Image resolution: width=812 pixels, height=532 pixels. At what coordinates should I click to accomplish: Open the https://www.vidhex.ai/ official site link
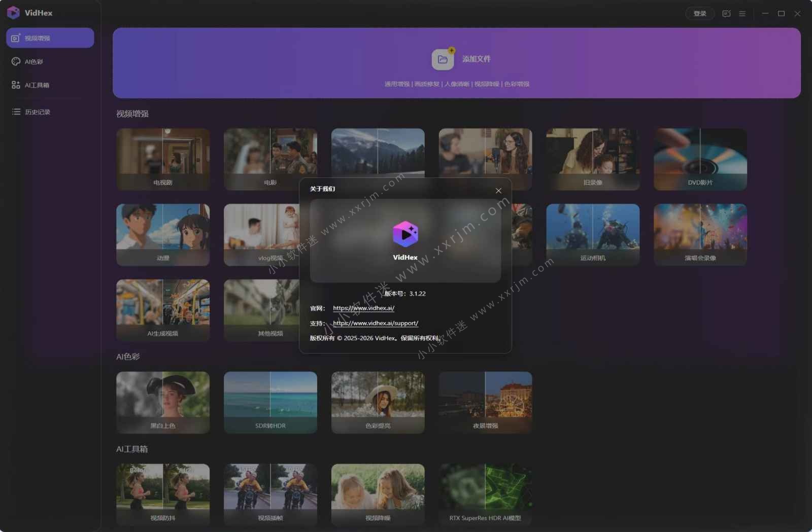[x=363, y=308]
